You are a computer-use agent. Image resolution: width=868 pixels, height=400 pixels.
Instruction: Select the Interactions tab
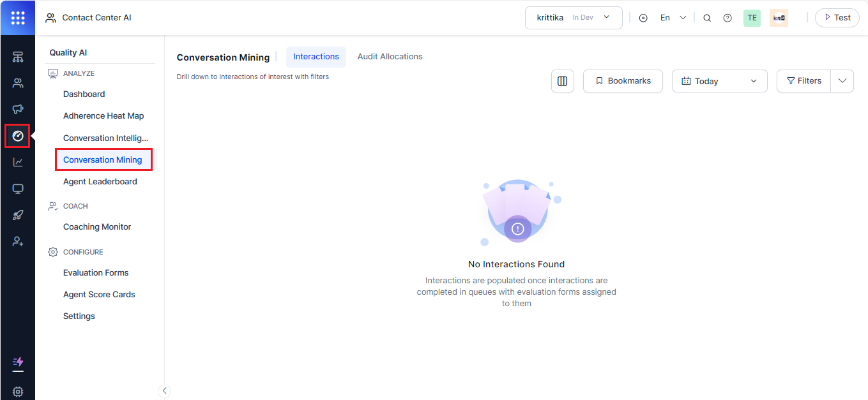(316, 56)
